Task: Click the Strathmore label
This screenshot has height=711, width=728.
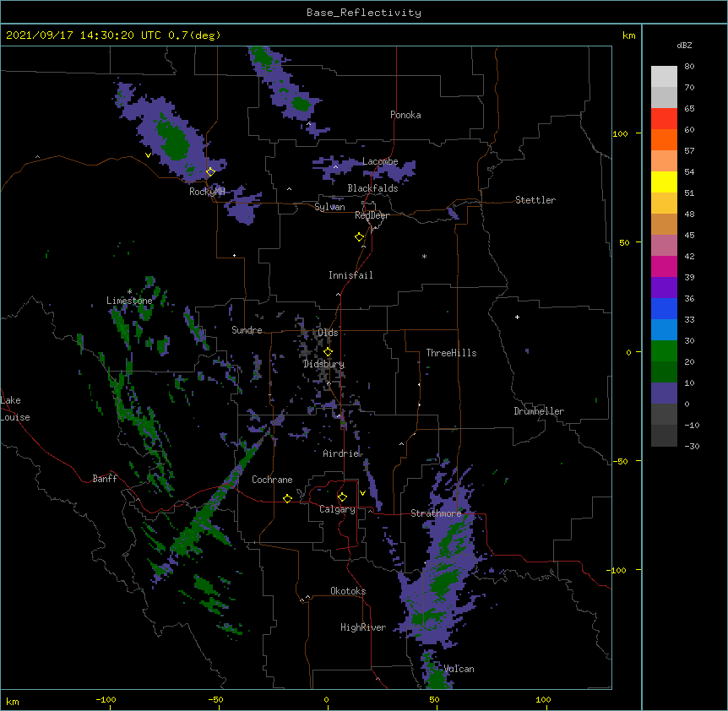Action: [436, 513]
